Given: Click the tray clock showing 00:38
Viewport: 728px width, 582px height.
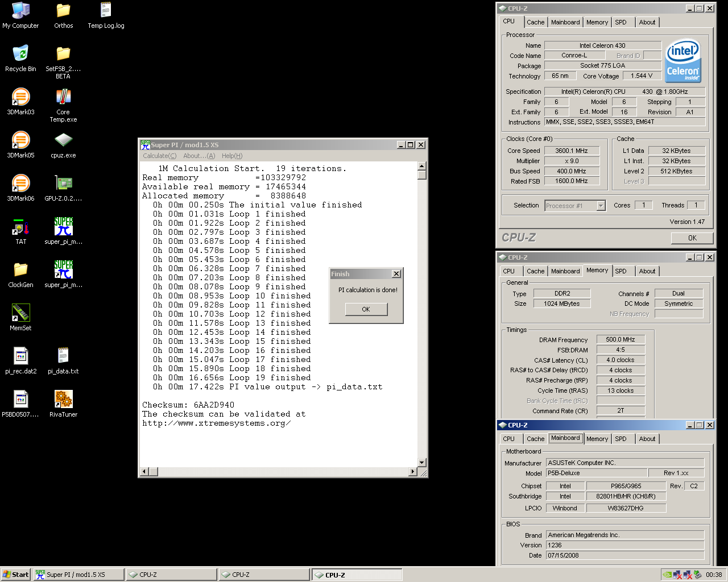Looking at the screenshot, I should point(714,575).
